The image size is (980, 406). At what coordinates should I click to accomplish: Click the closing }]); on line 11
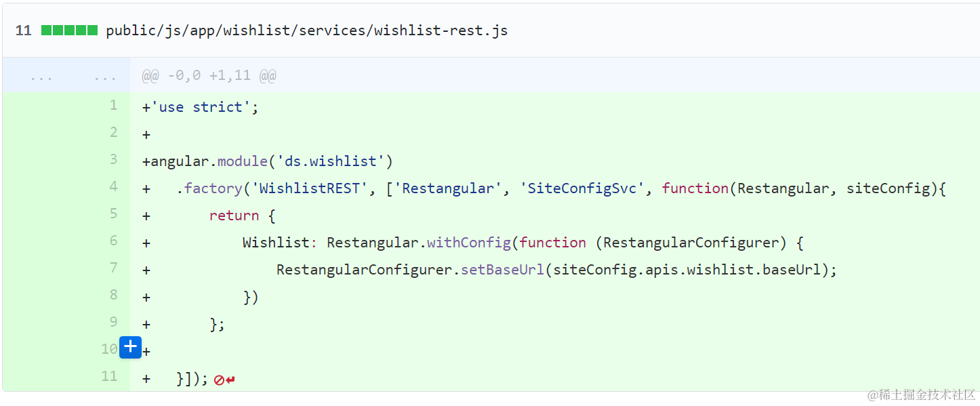point(192,378)
